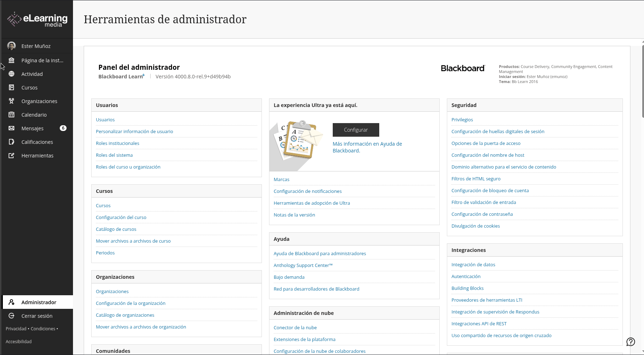Open Roles institucionales link
644x355 pixels.
coord(117,143)
